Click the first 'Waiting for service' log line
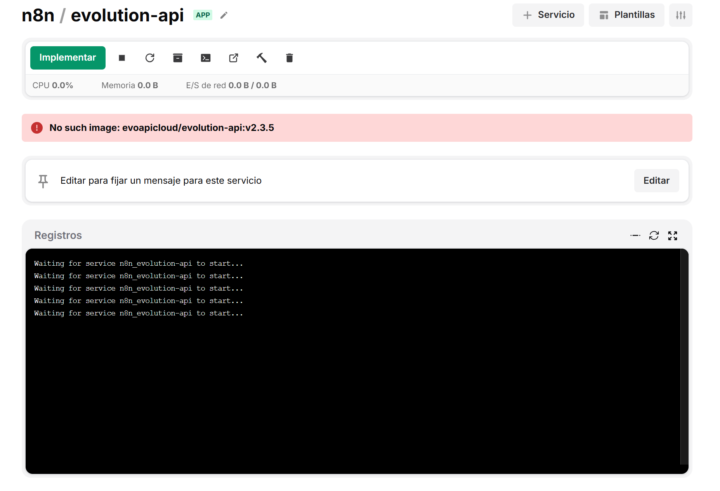 (x=138, y=264)
